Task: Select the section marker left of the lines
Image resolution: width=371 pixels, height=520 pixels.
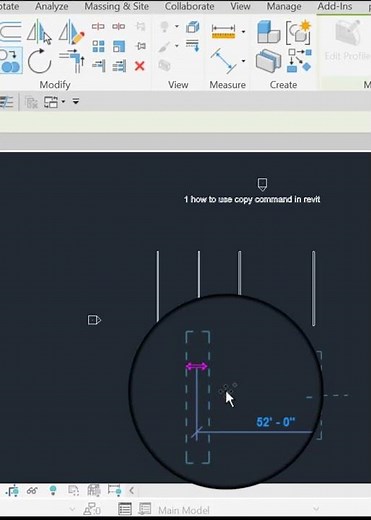Action: 94,320
